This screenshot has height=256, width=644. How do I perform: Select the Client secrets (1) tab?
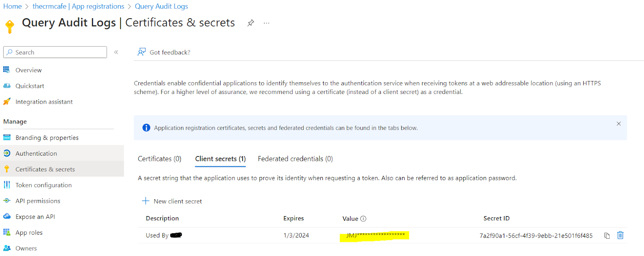(221, 159)
